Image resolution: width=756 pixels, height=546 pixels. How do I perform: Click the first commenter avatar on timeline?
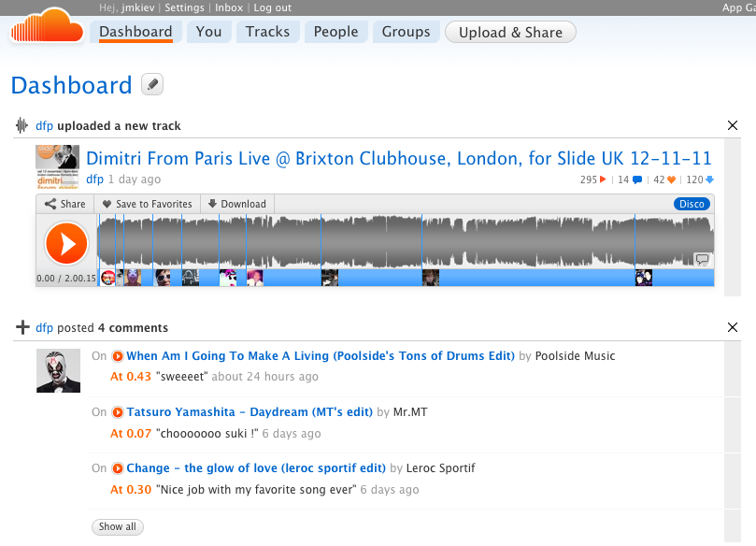[x=108, y=278]
